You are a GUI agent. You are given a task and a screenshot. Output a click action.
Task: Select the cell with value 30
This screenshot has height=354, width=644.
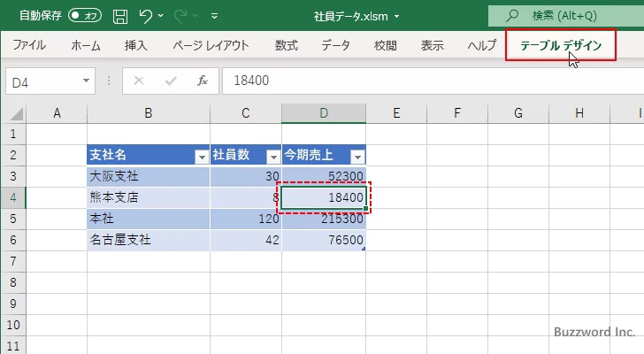click(x=246, y=176)
